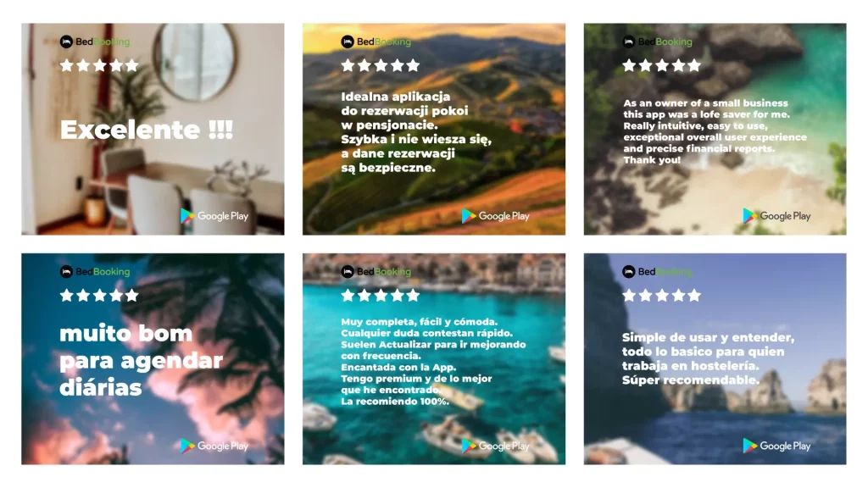Viewport: 868px width, 488px height.
Task: Click the BedBooking logo on the Excelente card
Action: (95, 42)
